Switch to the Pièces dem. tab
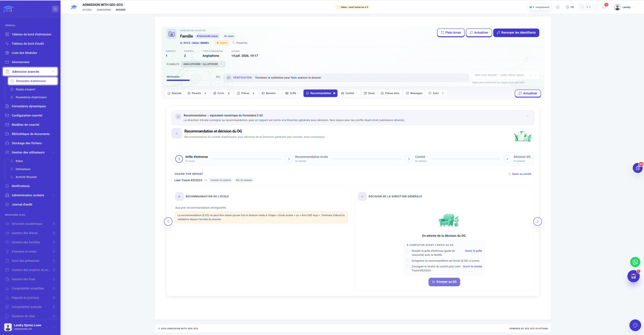The image size is (644, 335). pyautogui.click(x=390, y=93)
